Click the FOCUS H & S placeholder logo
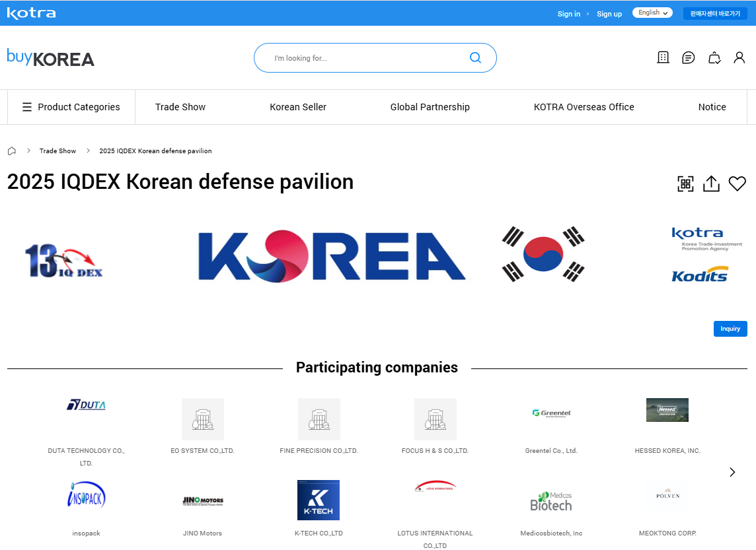The width and height of the screenshot is (756, 550). click(x=435, y=419)
